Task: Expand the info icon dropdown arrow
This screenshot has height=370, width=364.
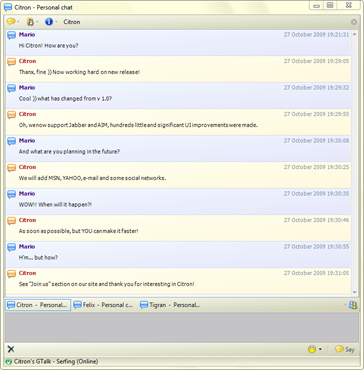Action: tap(56, 22)
